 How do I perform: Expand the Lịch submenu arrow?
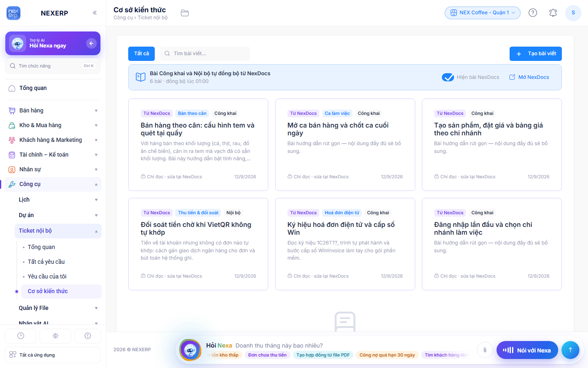96,200
